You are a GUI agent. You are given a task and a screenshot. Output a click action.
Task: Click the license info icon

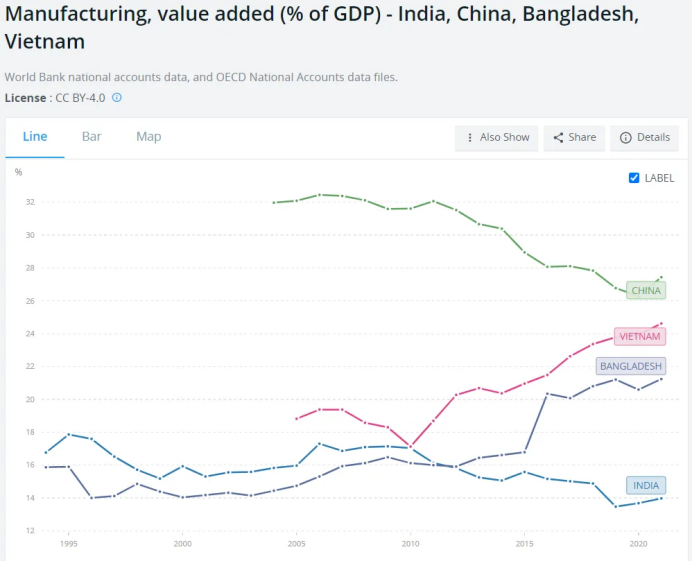point(117,98)
